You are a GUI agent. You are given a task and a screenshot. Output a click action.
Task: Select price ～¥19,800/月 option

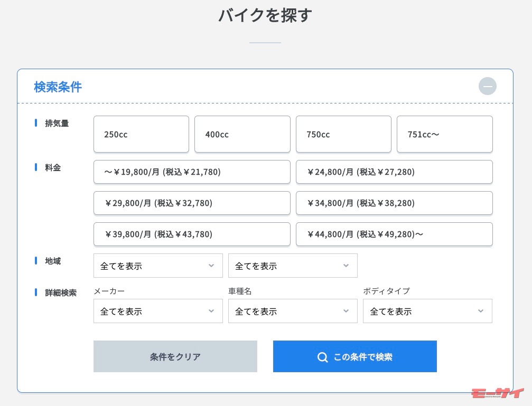(192, 172)
